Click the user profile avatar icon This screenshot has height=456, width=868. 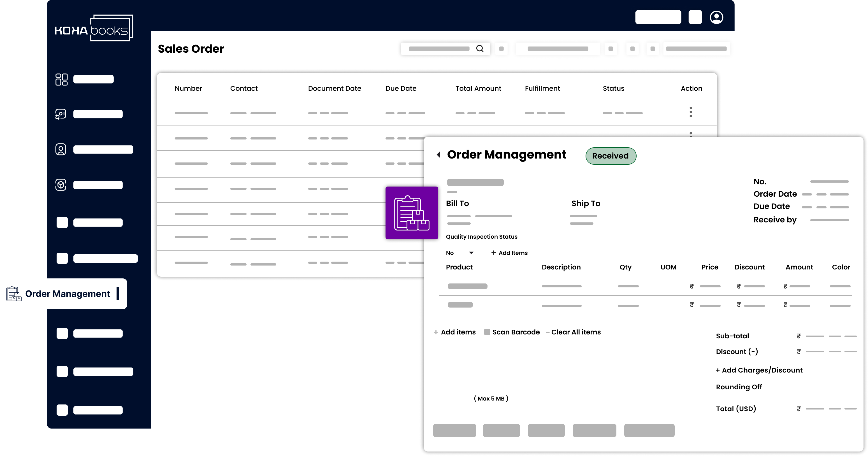pos(716,17)
